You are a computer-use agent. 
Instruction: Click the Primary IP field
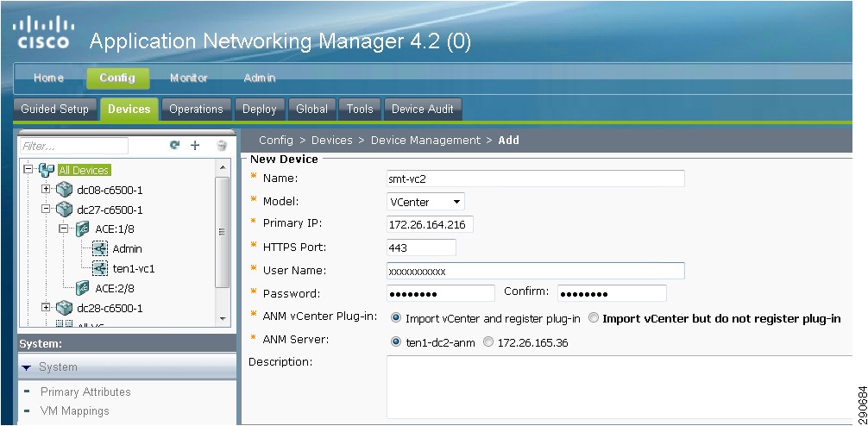pyautogui.click(x=430, y=224)
